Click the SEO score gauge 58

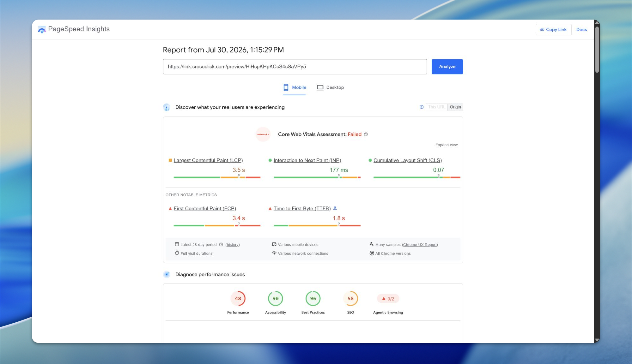[x=351, y=299]
